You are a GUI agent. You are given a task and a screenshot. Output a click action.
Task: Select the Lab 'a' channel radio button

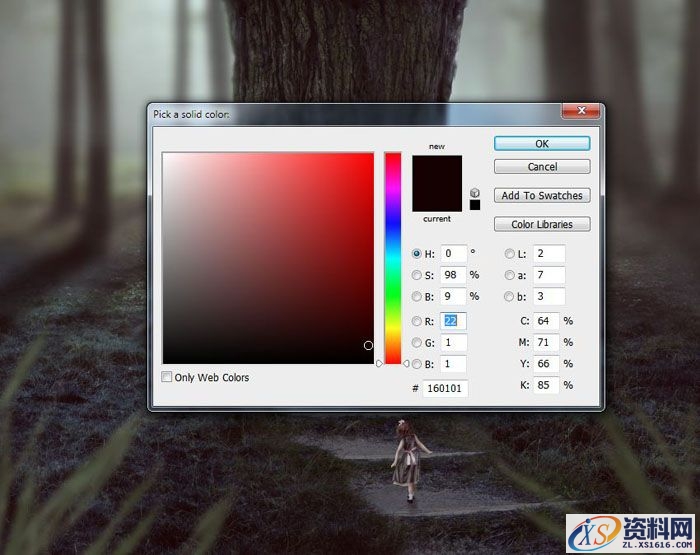pos(510,275)
